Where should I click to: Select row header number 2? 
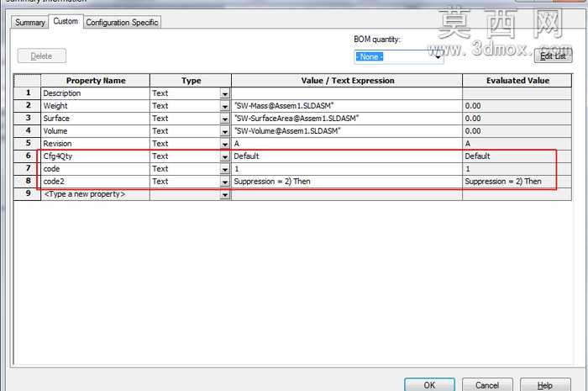coord(28,106)
